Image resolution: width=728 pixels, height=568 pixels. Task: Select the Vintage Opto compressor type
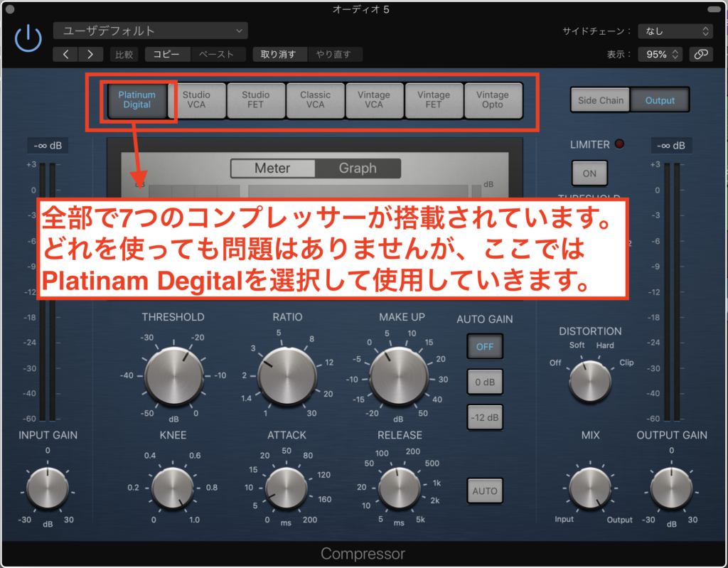(x=493, y=100)
